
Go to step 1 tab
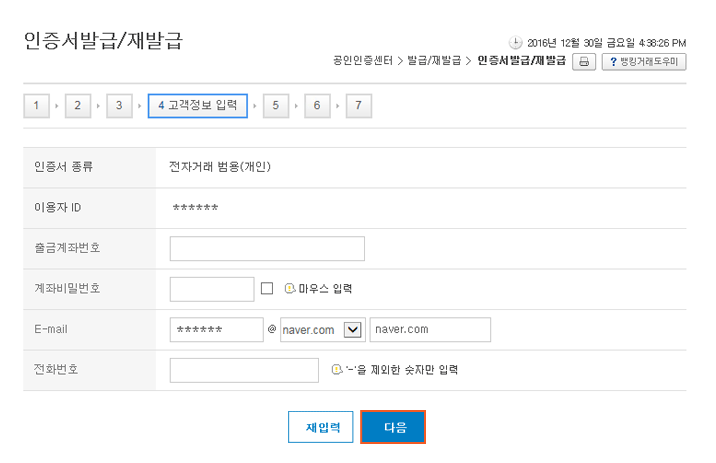[36, 106]
